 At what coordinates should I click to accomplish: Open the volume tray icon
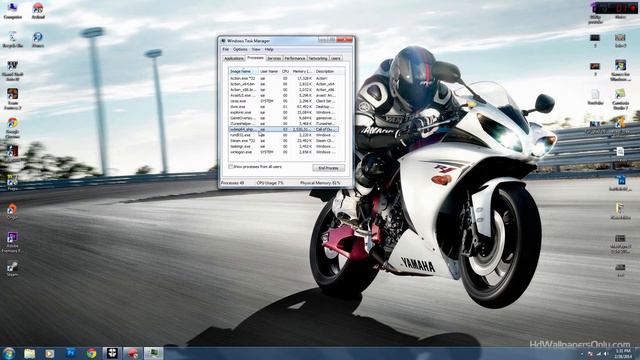click(606, 354)
